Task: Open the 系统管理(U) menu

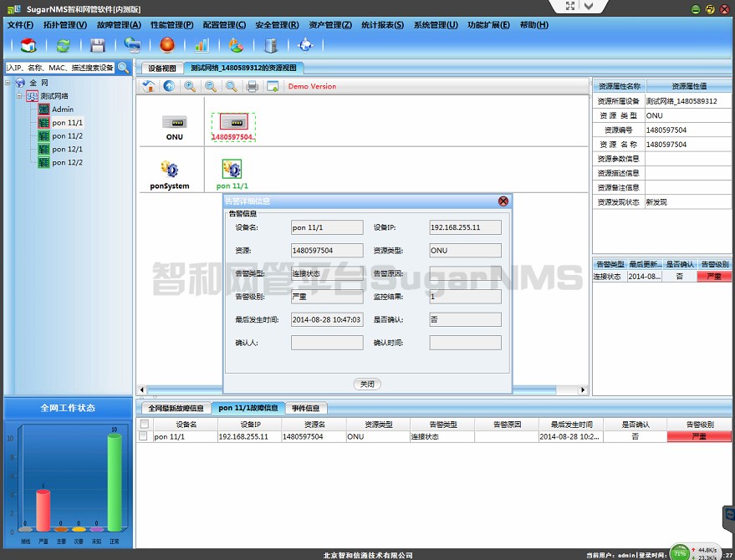Action: point(436,25)
